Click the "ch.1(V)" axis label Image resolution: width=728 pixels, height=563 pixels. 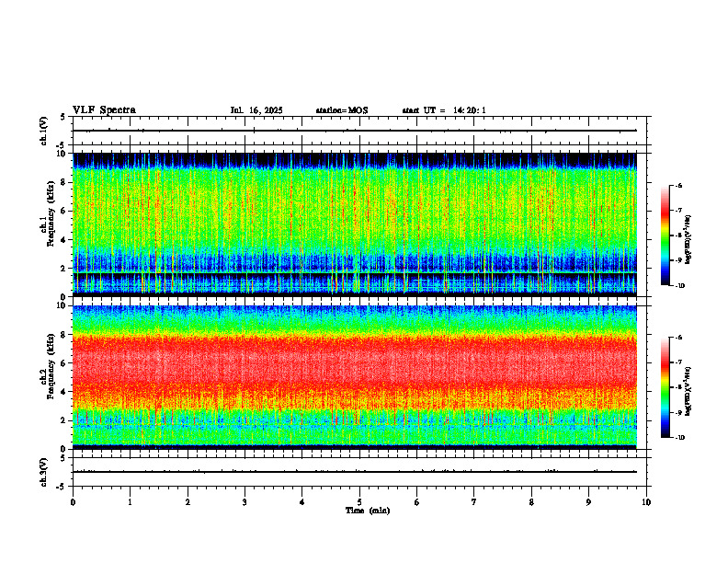(x=43, y=131)
